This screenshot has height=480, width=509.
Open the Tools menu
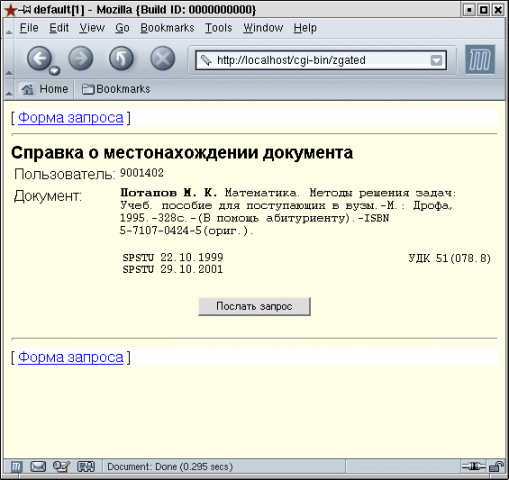click(x=218, y=28)
